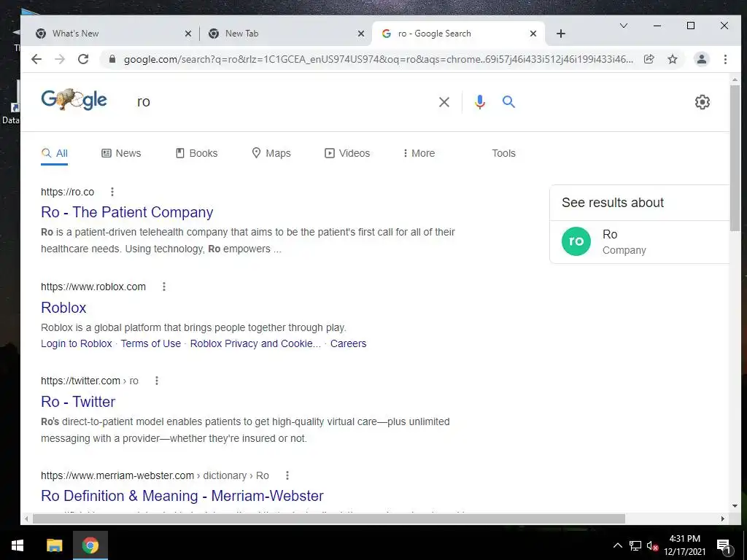Select the News results tab
This screenshot has height=560, width=747.
121,153
